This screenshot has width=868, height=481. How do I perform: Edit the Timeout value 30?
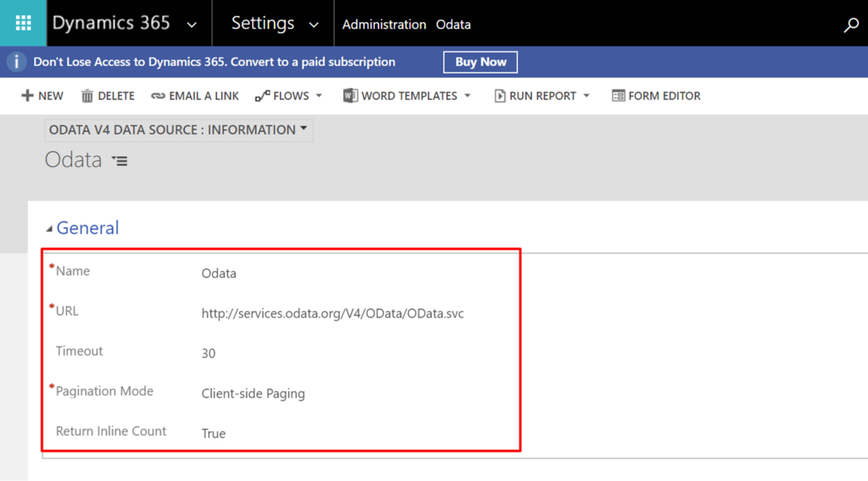click(209, 353)
